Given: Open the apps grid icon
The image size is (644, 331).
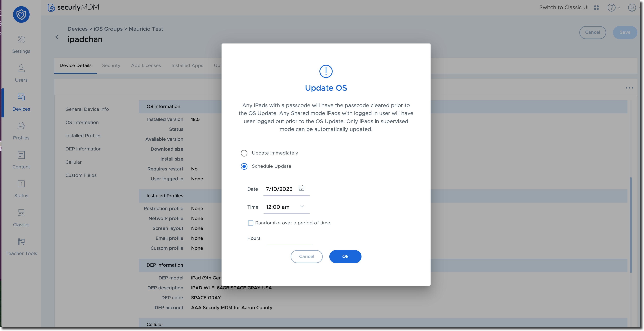Looking at the screenshot, I should 596,8.
